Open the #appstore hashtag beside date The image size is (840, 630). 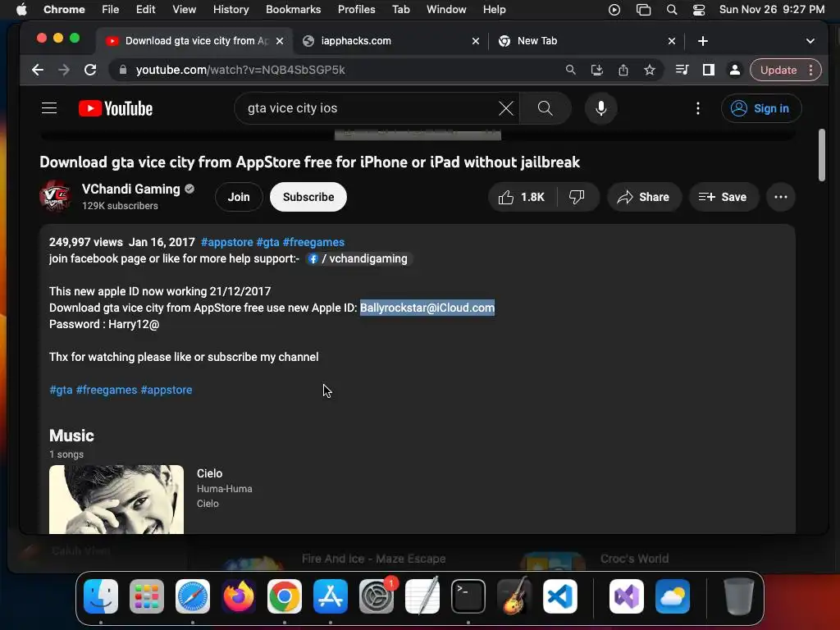[x=226, y=242]
